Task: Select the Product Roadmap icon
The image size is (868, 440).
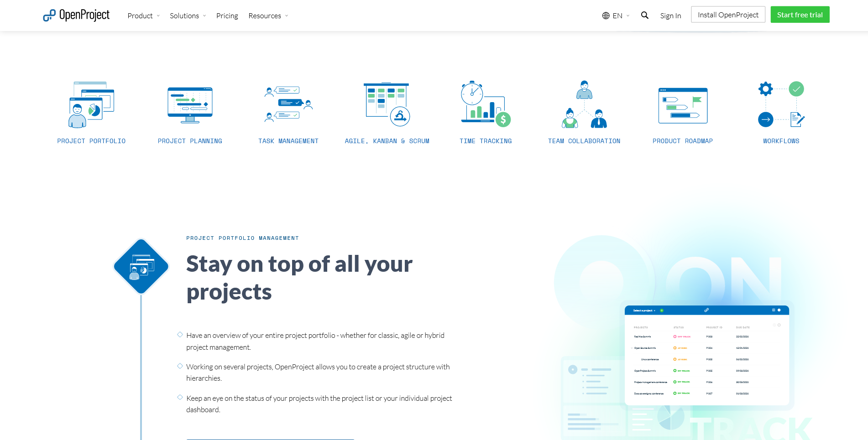Action: (683, 105)
